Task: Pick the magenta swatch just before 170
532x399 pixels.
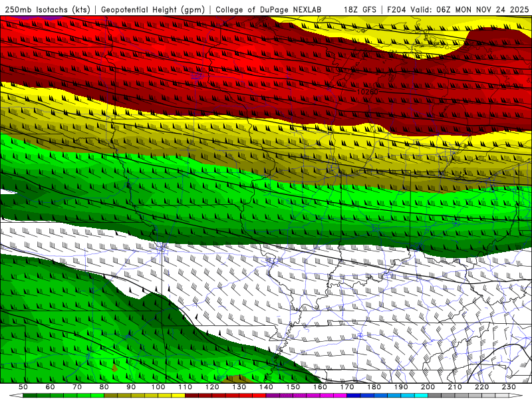Action: pos(340,395)
